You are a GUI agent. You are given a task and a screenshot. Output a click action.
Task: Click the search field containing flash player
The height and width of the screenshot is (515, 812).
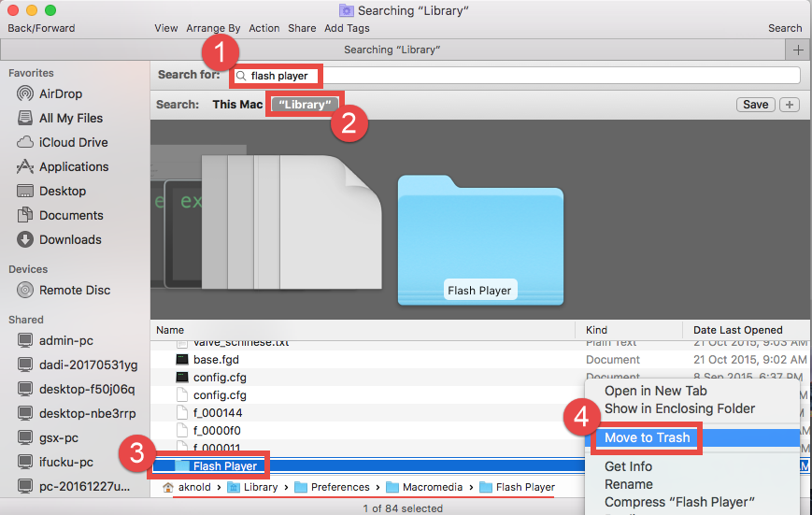[517, 76]
